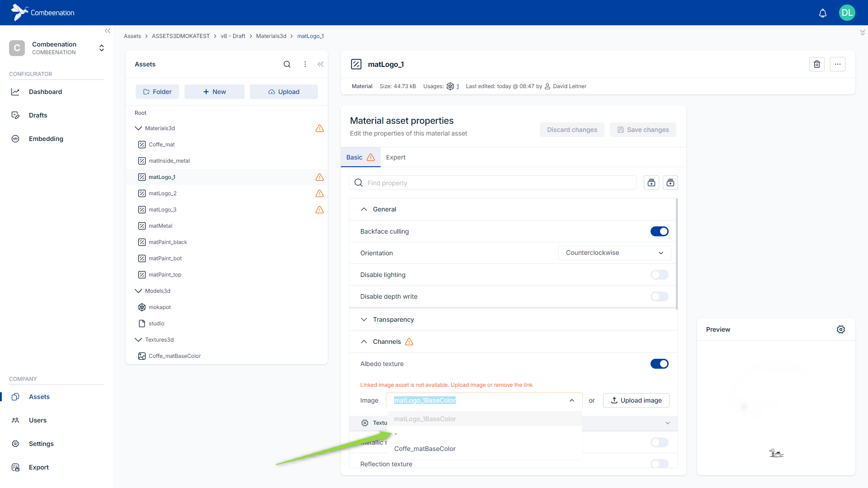Viewport: 868px width, 488px height.
Task: Turn off Albedo texture toggle
Action: click(x=659, y=364)
